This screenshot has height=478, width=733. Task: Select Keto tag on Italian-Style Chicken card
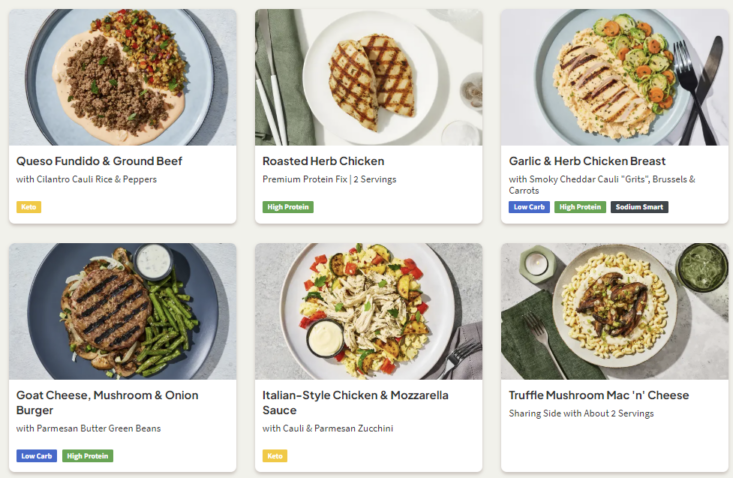pos(275,456)
